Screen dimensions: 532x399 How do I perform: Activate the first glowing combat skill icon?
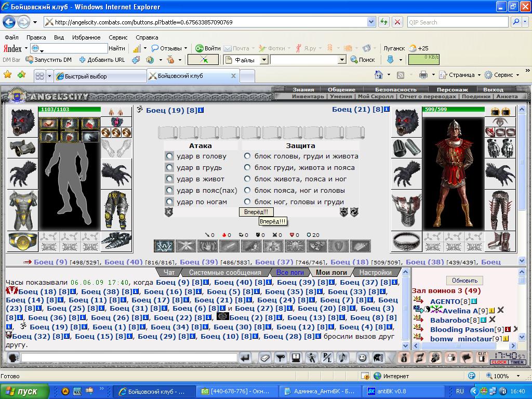point(164,246)
